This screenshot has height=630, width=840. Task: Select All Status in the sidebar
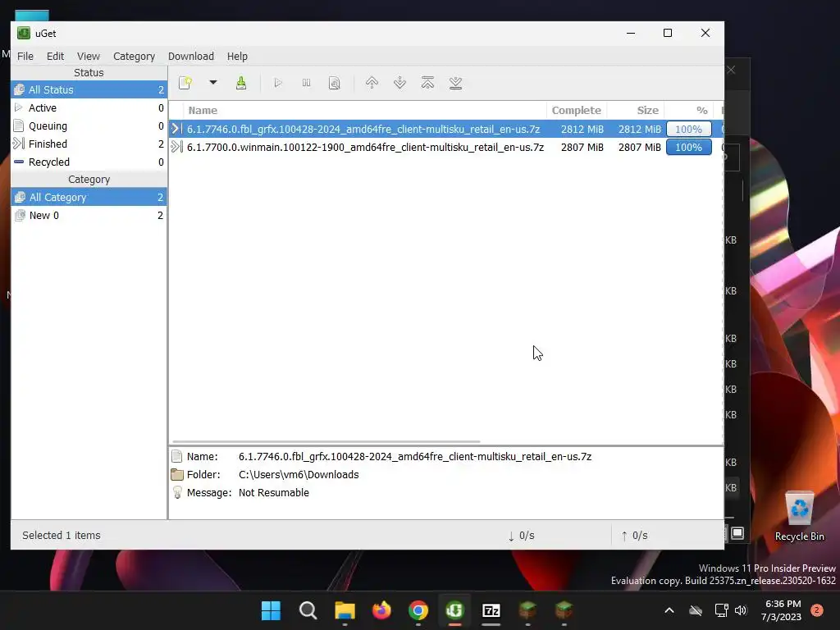tap(89, 90)
